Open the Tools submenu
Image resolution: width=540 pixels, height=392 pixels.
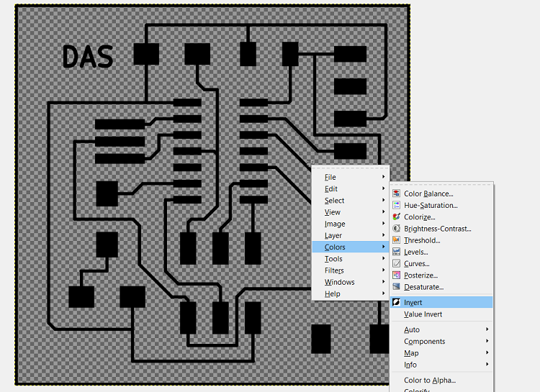(350, 259)
